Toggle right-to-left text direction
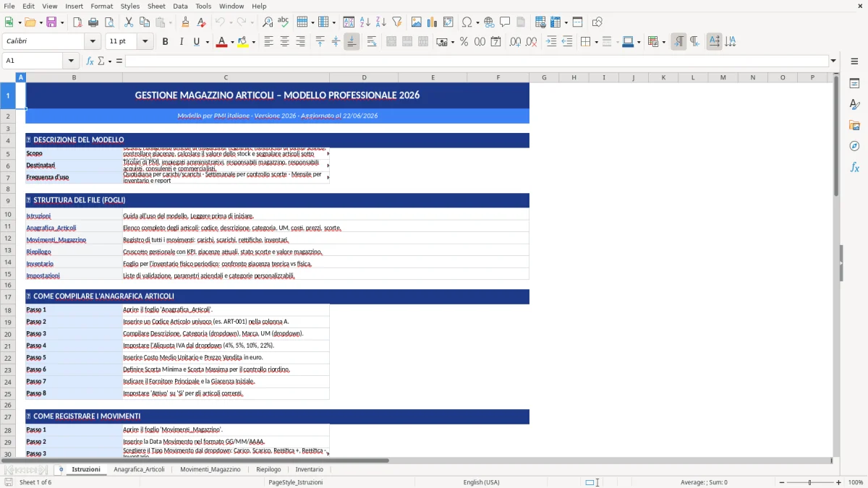The image size is (868, 488). (x=694, y=42)
